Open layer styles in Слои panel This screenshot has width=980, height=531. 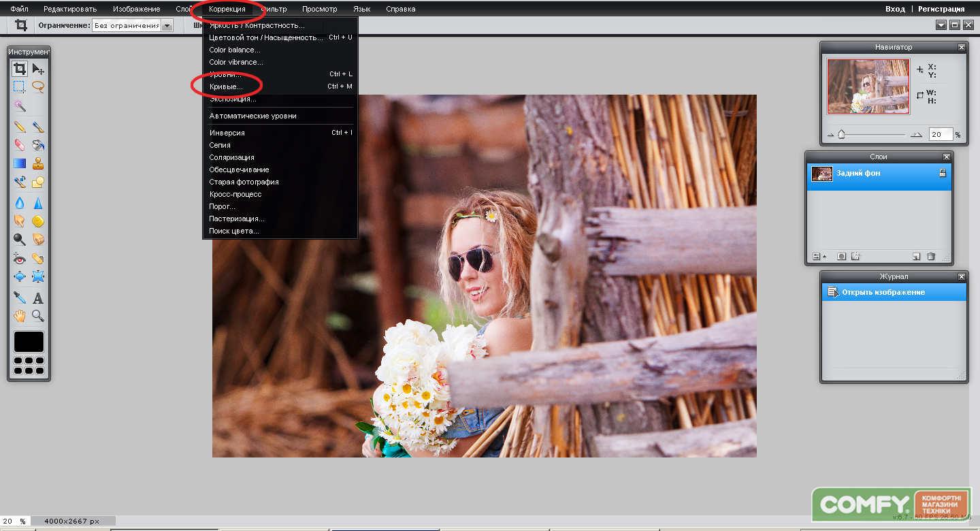[x=856, y=257]
